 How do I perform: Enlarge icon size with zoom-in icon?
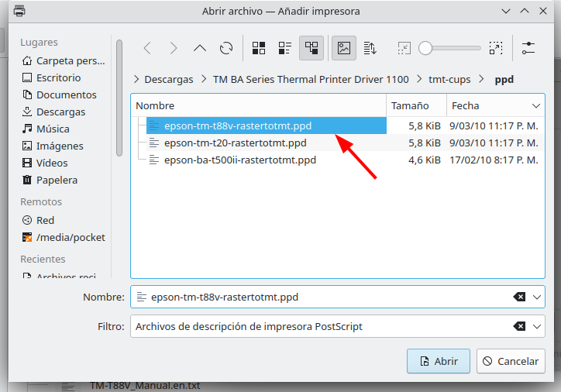[496, 48]
